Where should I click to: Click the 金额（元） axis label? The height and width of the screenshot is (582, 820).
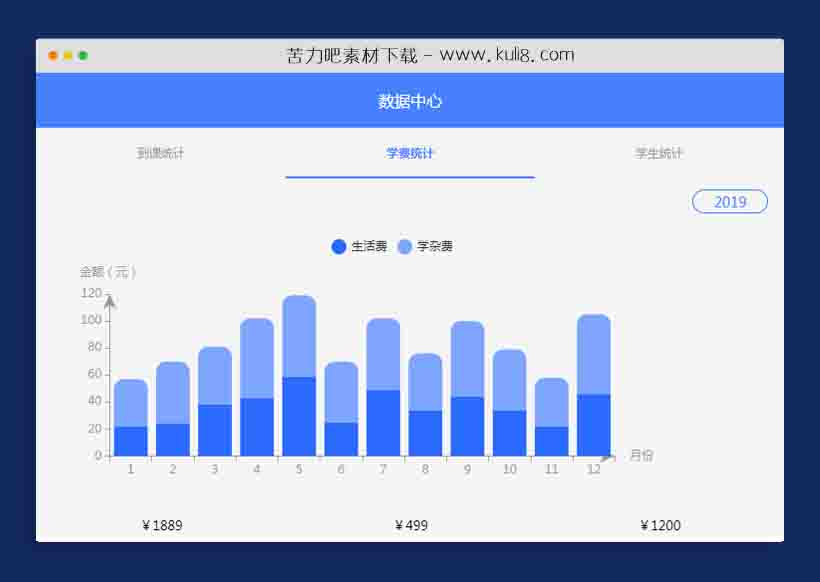107,271
